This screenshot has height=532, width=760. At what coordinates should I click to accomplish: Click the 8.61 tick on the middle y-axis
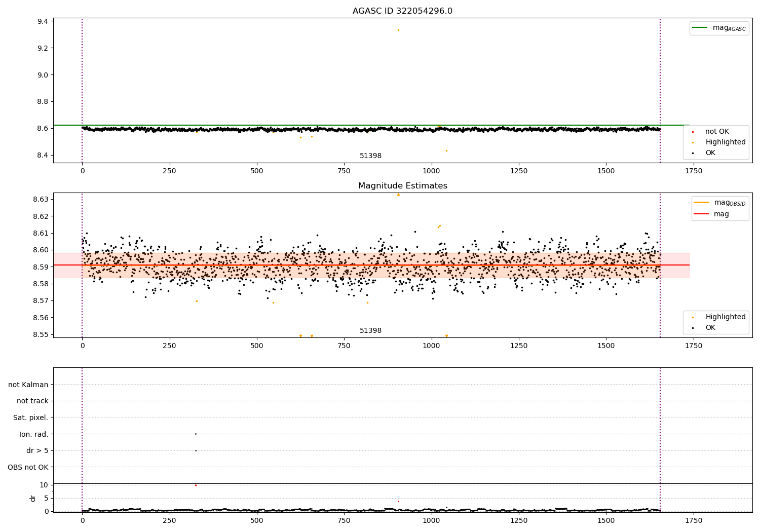[x=41, y=233]
